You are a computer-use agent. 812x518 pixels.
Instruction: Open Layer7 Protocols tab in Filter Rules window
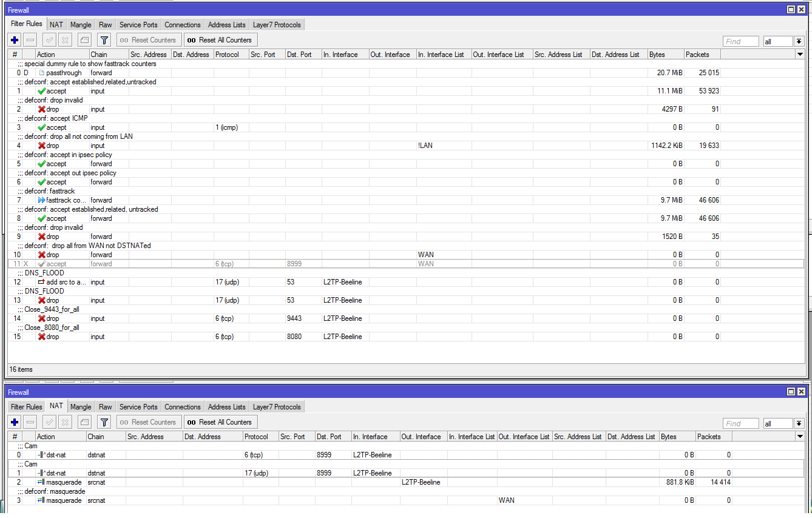(x=277, y=25)
